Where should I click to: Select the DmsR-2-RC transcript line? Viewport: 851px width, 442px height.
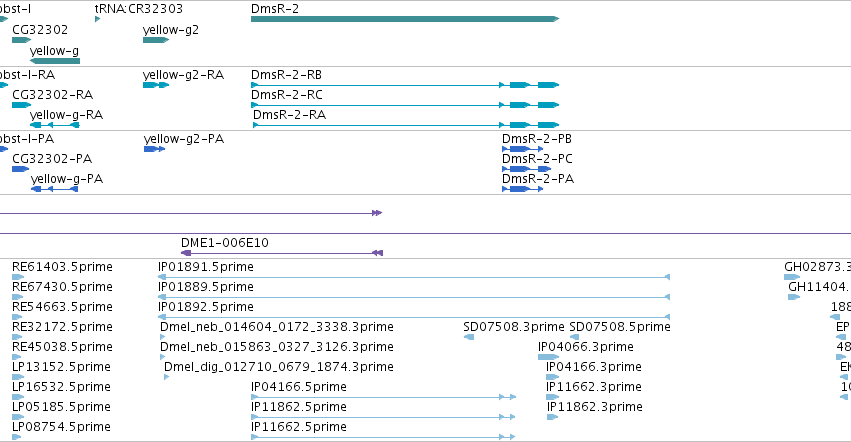pyautogui.click(x=405, y=105)
